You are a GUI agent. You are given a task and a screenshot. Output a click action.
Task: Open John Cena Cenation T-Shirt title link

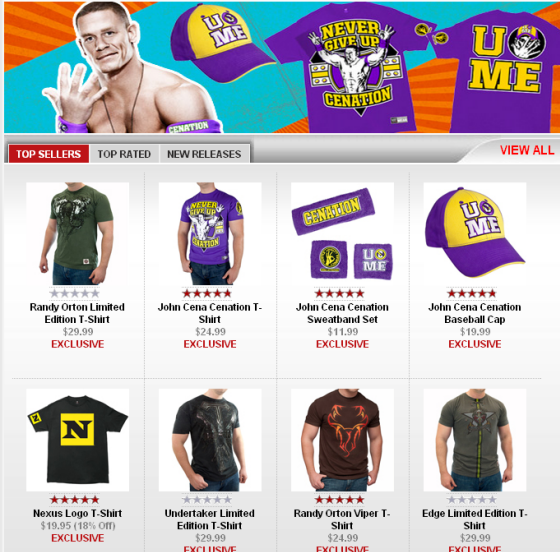pyautogui.click(x=210, y=313)
